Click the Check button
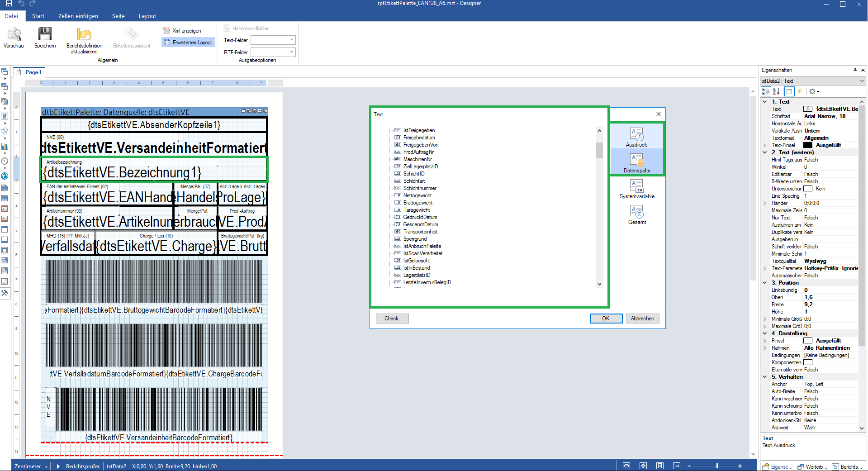868x471 pixels. [x=392, y=319]
